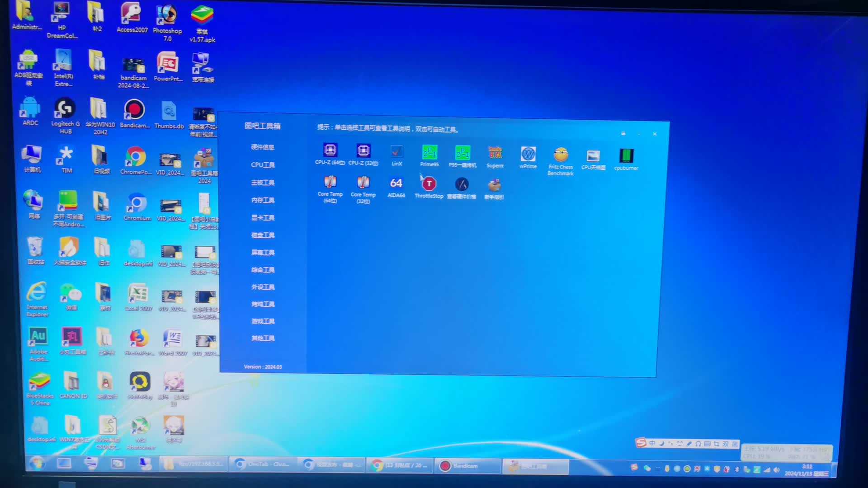Click 查看硬件价格 to check hardware prices
This screenshot has width=868, height=488.
[462, 184]
